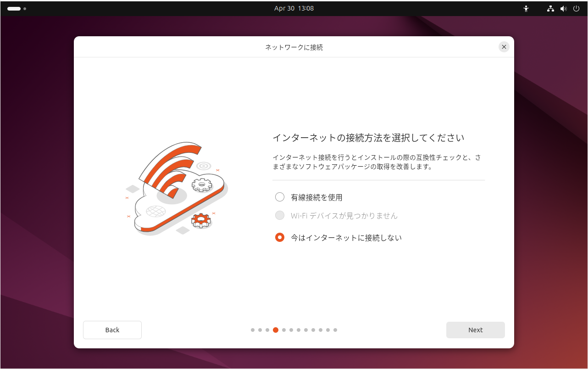Select the 有線接続を使用 radio button
Image resolution: width=588 pixels, height=369 pixels.
280,197
